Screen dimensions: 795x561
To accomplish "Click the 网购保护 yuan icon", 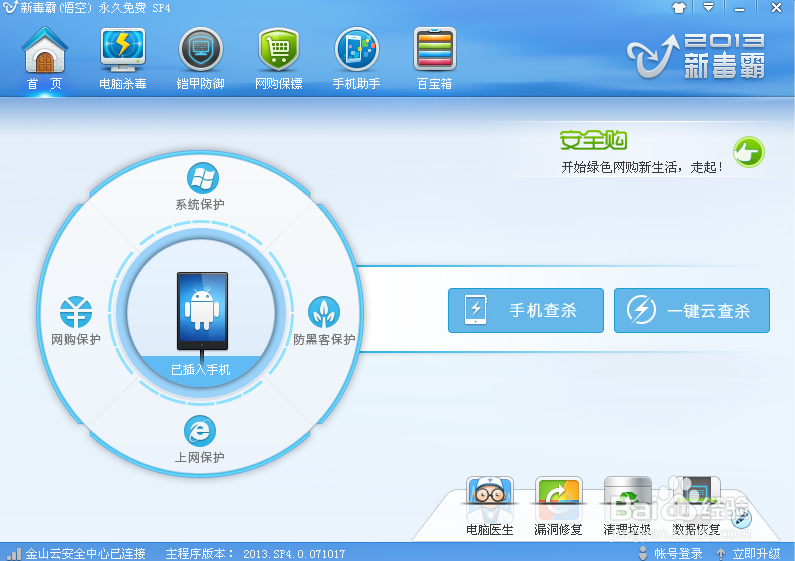I will [x=76, y=311].
